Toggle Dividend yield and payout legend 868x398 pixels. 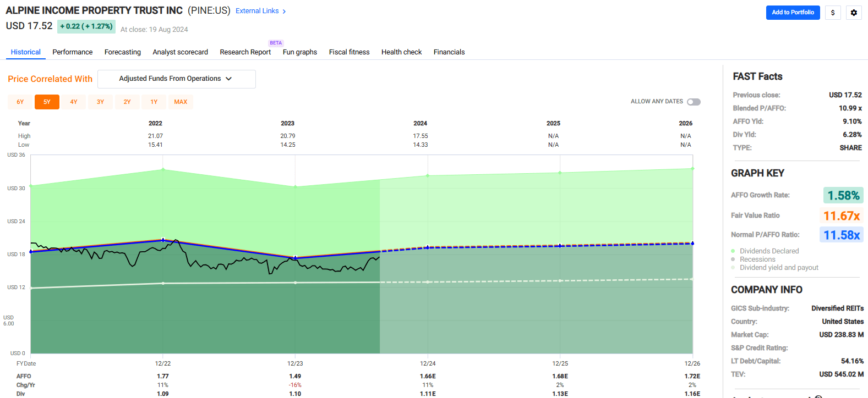pyautogui.click(x=733, y=268)
